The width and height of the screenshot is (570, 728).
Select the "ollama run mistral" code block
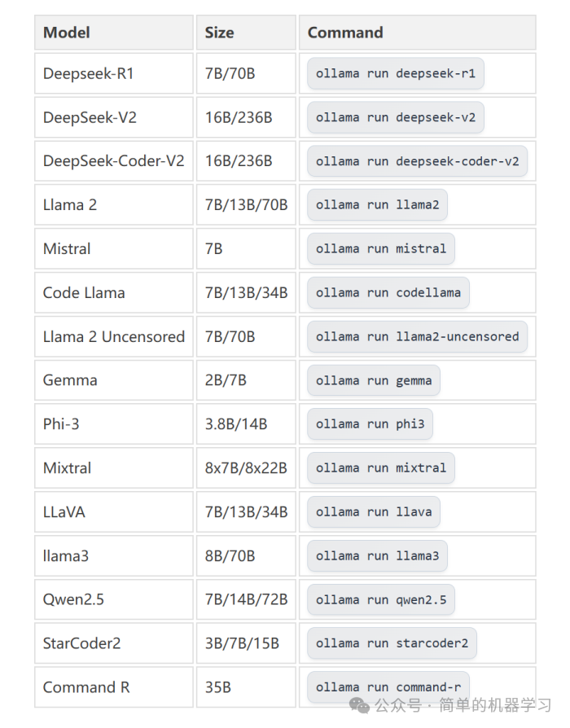380,248
